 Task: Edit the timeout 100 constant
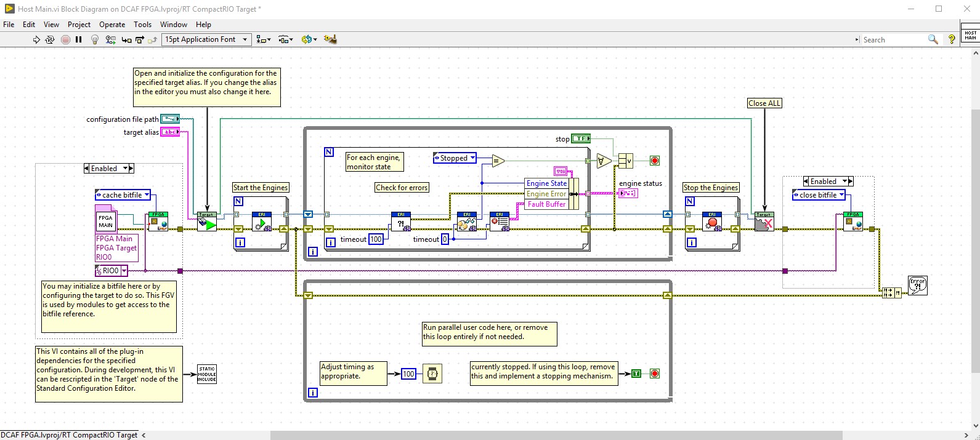(x=376, y=239)
